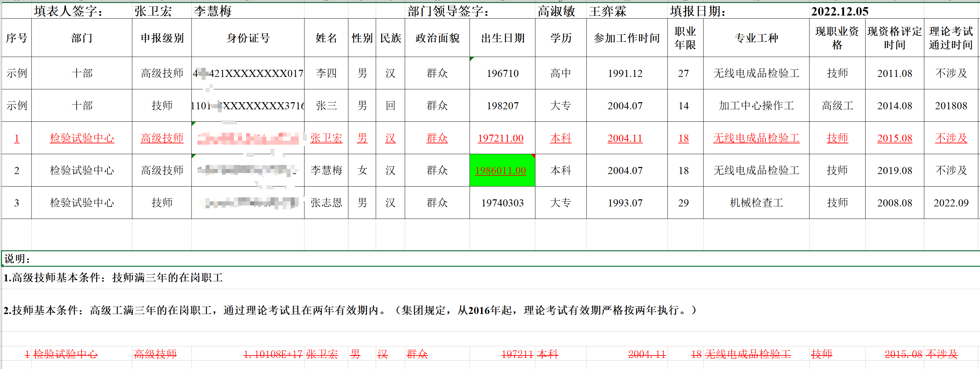
Task: Click the 加工中心操作工 cell
Action: (756, 105)
